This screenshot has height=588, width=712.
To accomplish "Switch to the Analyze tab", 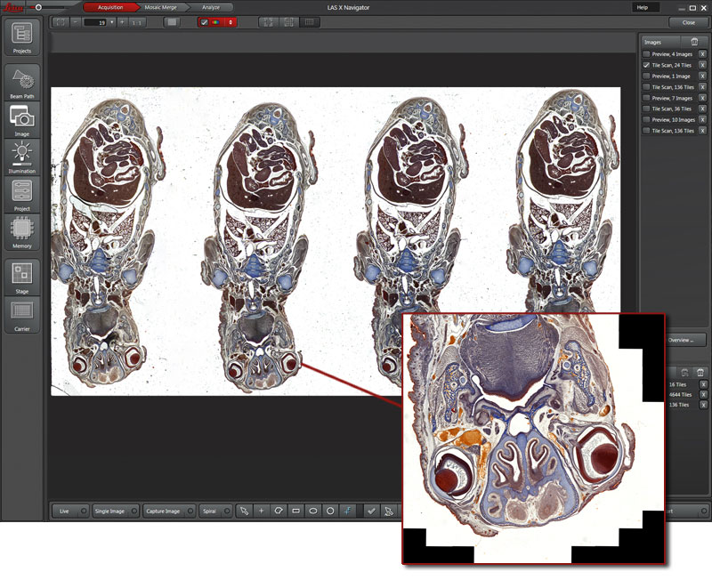I will point(211,7).
